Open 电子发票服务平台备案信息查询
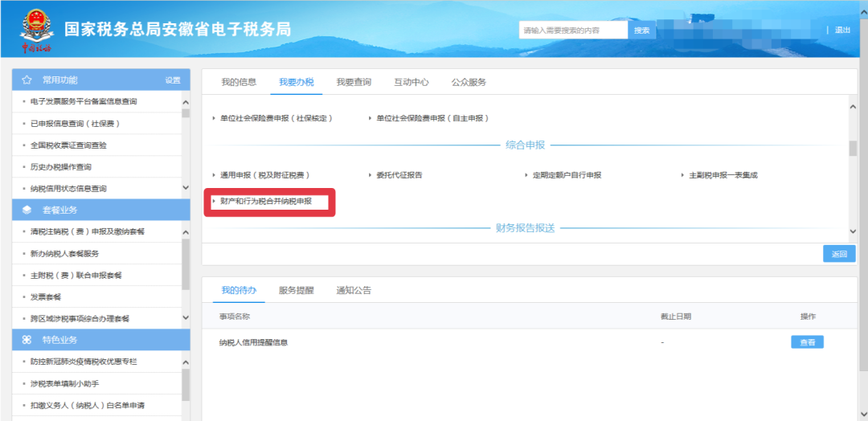This screenshot has height=421, width=868. (84, 102)
